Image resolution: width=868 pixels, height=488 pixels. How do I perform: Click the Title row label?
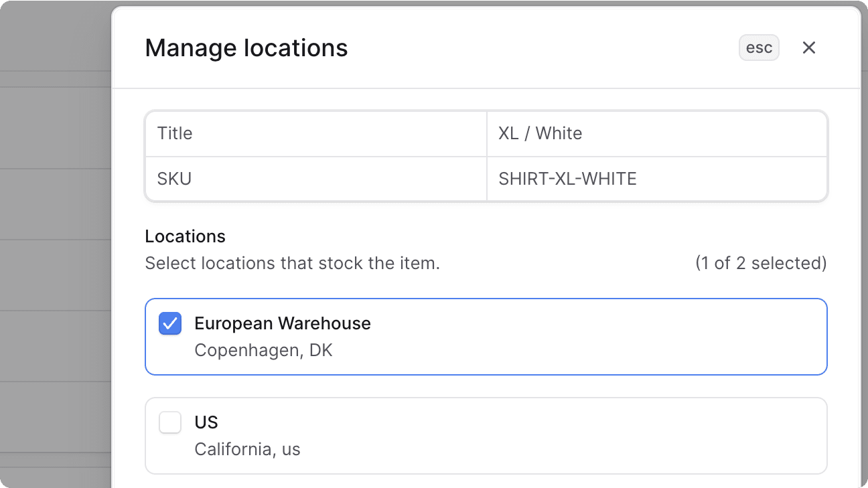click(175, 133)
